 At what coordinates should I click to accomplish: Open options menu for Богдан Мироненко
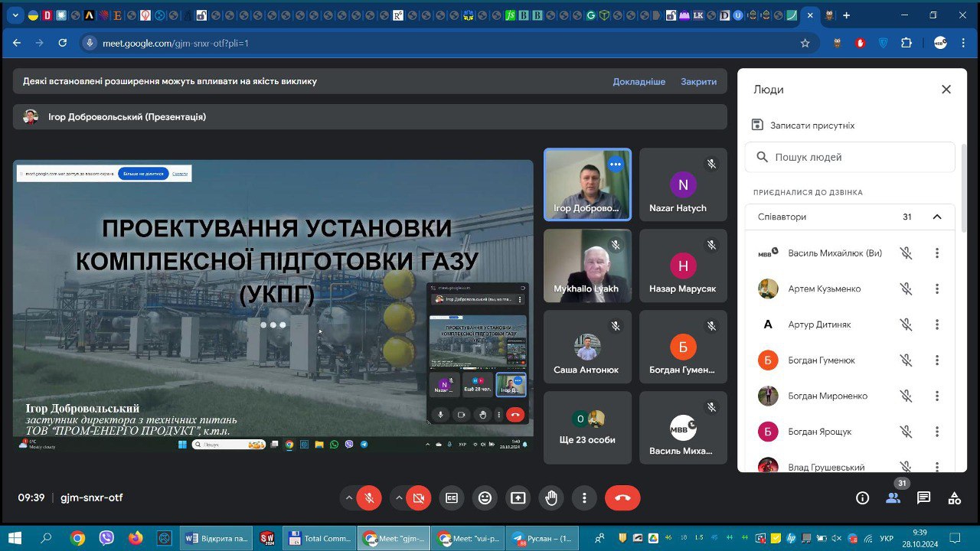coord(937,396)
